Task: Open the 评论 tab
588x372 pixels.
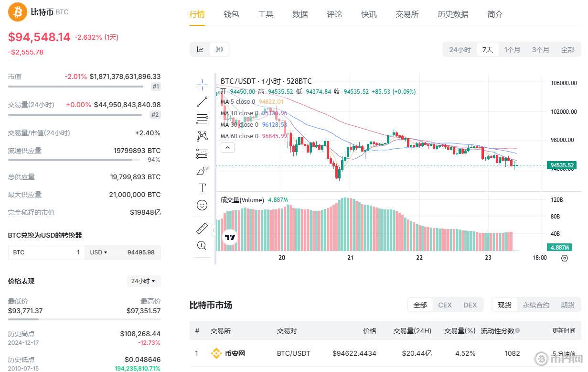Action: pos(334,14)
